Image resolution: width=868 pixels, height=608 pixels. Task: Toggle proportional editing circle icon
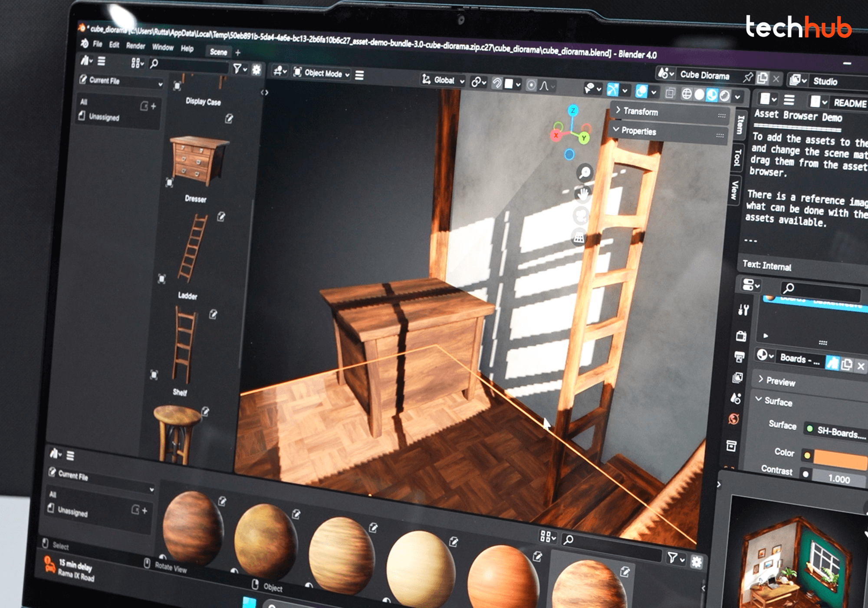pos(531,85)
